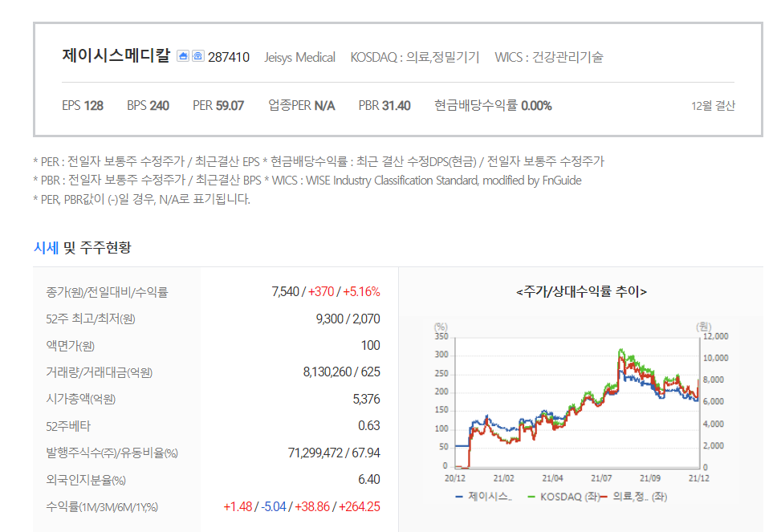Select the volume value 8,130,260 / 625

click(x=341, y=372)
